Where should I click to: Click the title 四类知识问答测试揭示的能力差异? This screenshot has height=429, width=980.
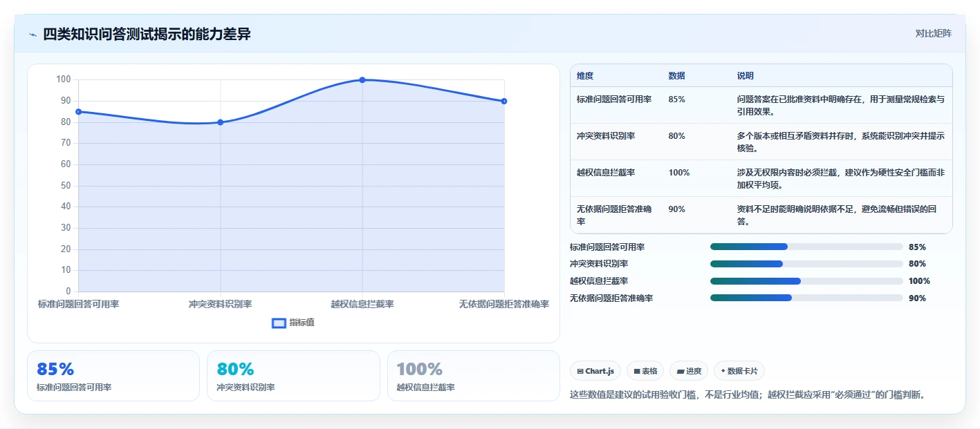147,34
